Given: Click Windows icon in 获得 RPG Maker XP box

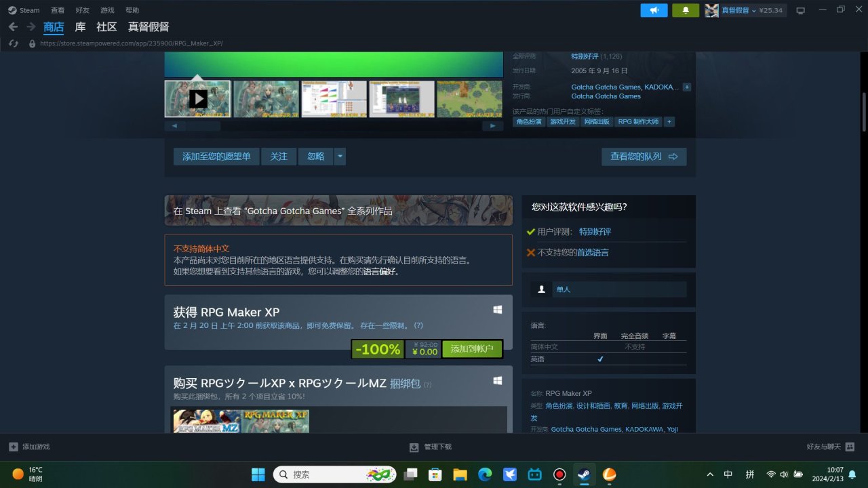Looking at the screenshot, I should pyautogui.click(x=498, y=310).
